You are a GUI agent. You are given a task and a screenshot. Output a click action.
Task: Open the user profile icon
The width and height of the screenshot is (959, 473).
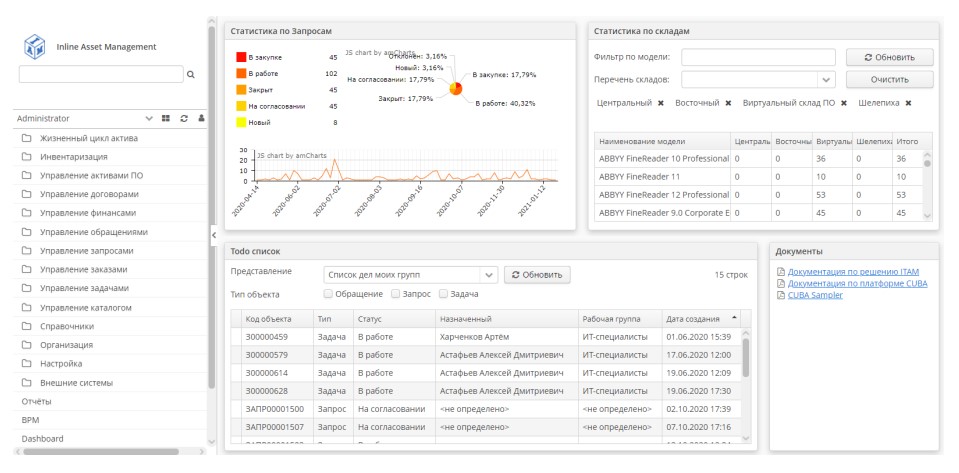[x=201, y=118]
